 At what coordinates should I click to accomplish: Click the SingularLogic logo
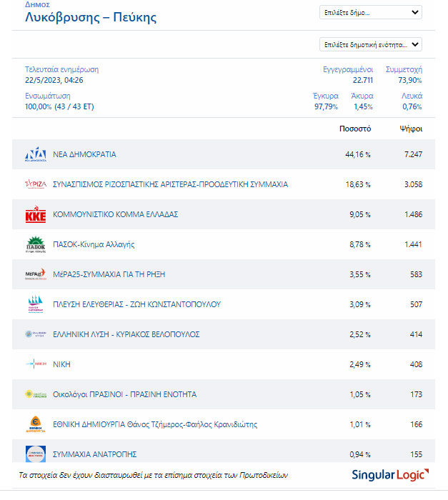click(390, 475)
